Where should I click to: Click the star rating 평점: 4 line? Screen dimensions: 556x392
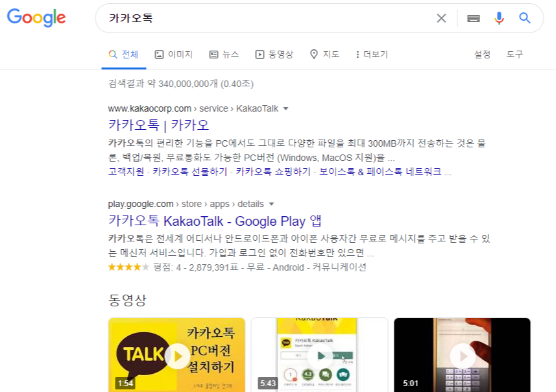point(237,267)
